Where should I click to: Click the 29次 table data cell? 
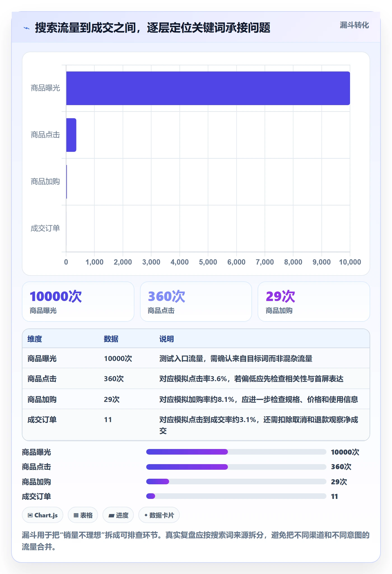click(112, 399)
